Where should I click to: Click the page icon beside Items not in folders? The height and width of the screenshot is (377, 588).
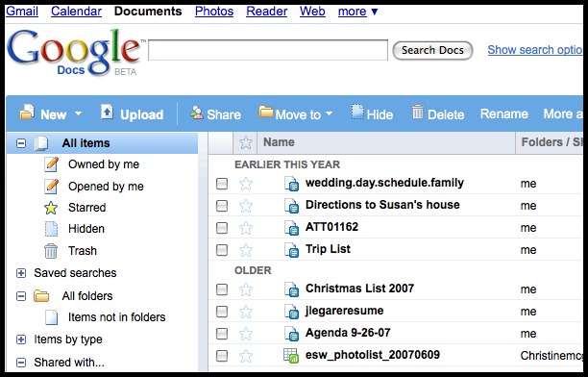pos(51,317)
